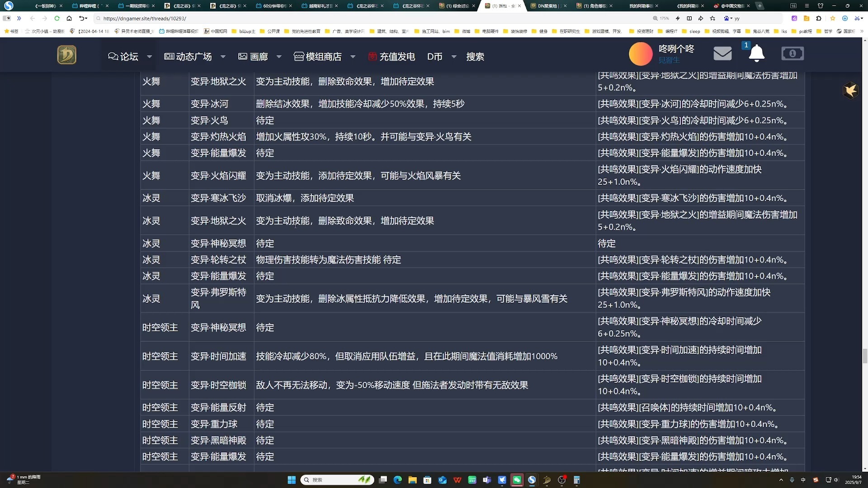The width and height of the screenshot is (868, 488).
Task: Click the username 咚咧个咚
Action: pos(676,49)
